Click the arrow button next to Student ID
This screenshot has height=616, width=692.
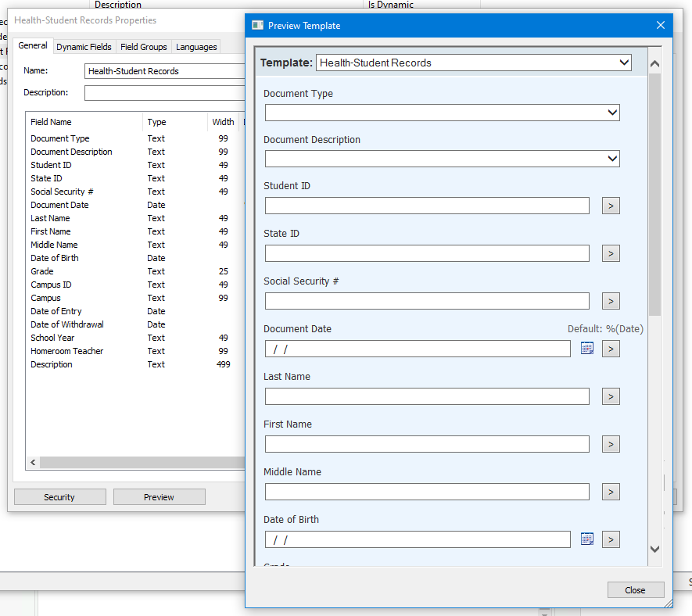point(611,206)
